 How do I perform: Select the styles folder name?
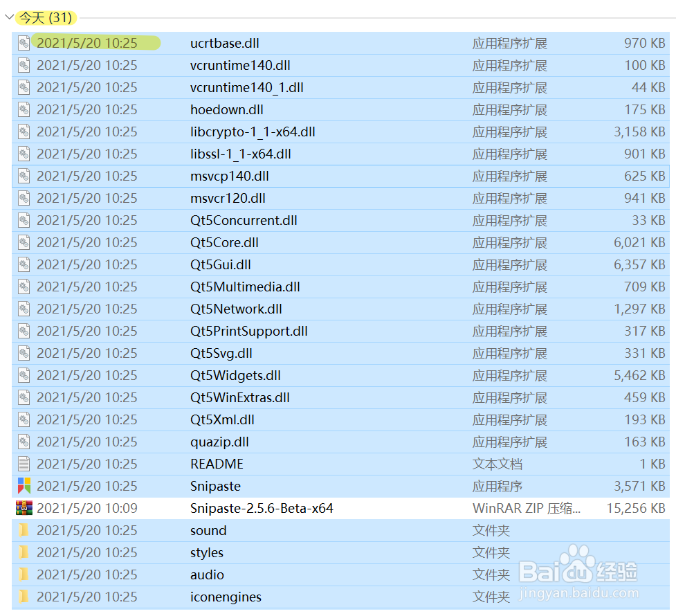click(207, 552)
